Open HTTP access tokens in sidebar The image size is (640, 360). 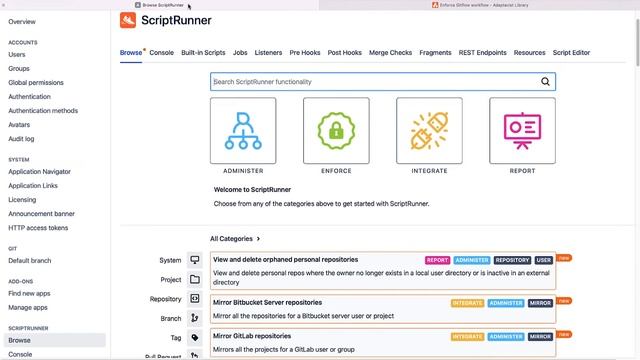click(x=38, y=228)
